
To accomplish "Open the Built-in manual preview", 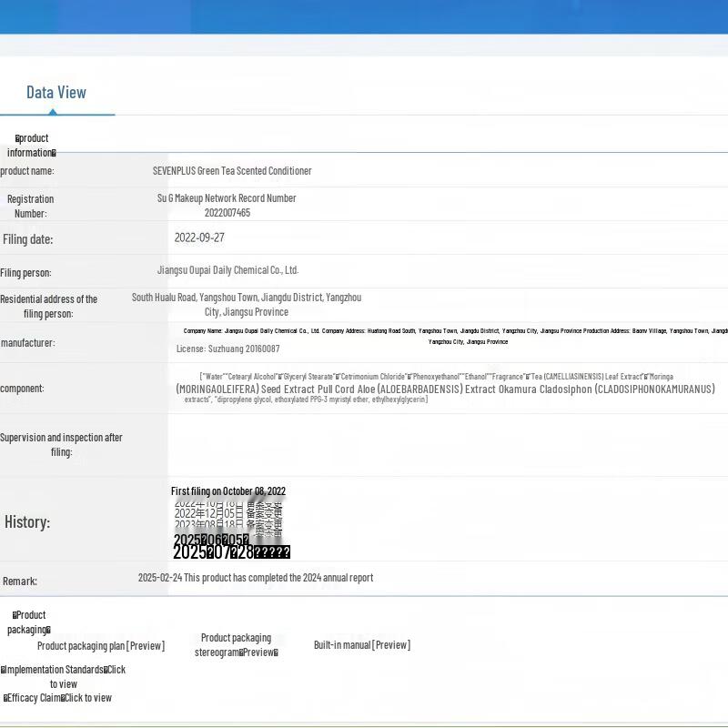I will 361,645.
